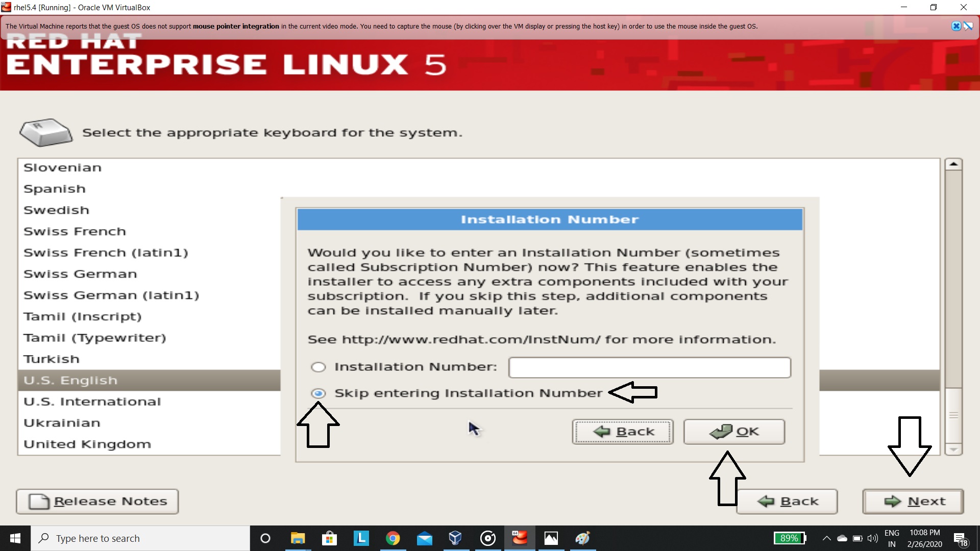
Task: Show hidden system tray icons
Action: click(826, 538)
